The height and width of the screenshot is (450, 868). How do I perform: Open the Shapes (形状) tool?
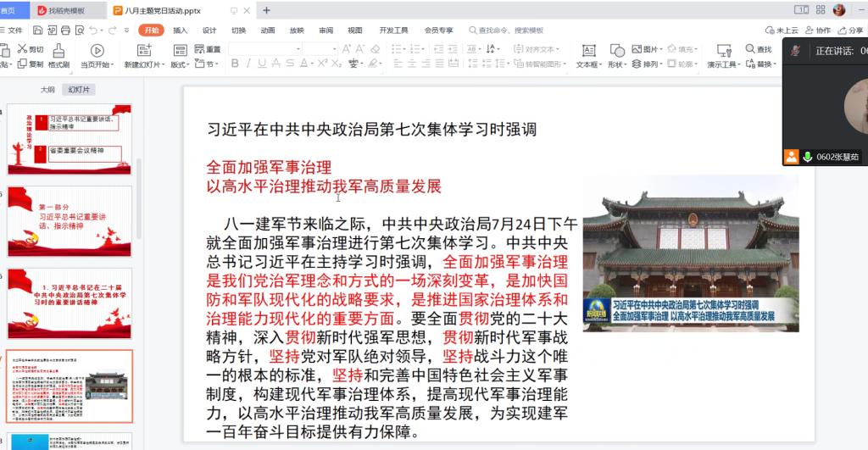coord(617,50)
